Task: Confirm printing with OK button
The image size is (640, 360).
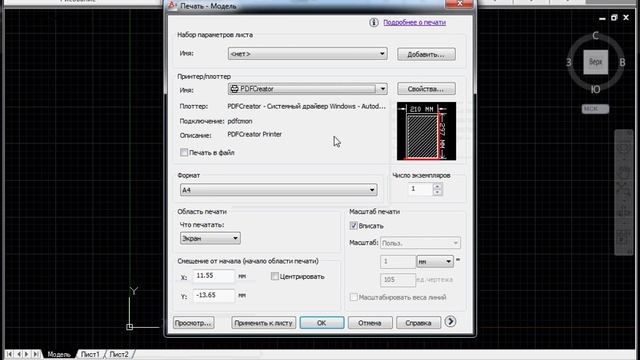Action: coord(322,322)
